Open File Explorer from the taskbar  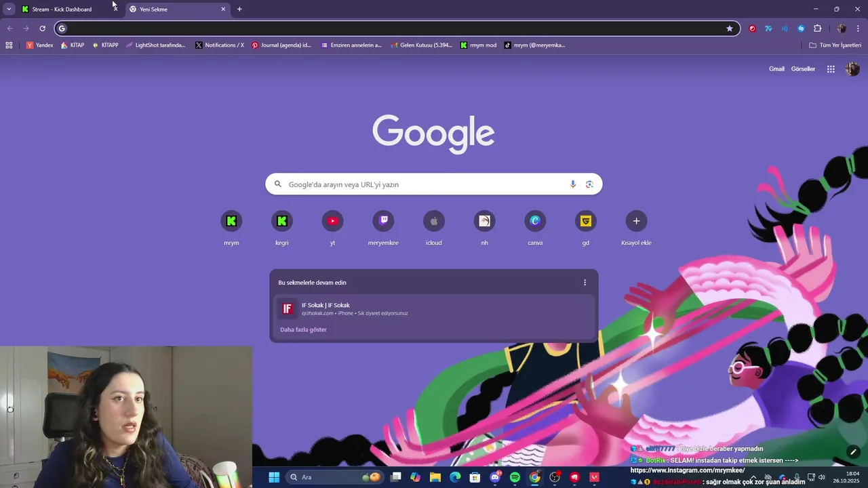pyautogui.click(x=435, y=477)
